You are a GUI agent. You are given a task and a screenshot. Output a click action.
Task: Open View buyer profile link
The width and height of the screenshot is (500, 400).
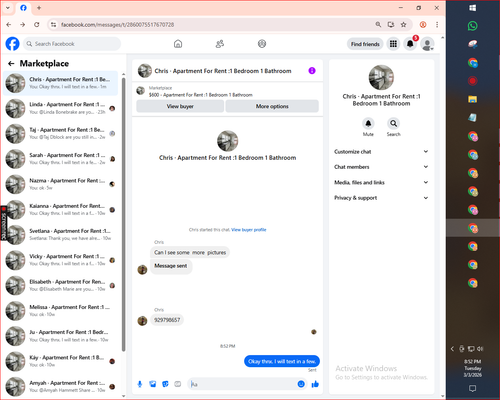(249, 230)
